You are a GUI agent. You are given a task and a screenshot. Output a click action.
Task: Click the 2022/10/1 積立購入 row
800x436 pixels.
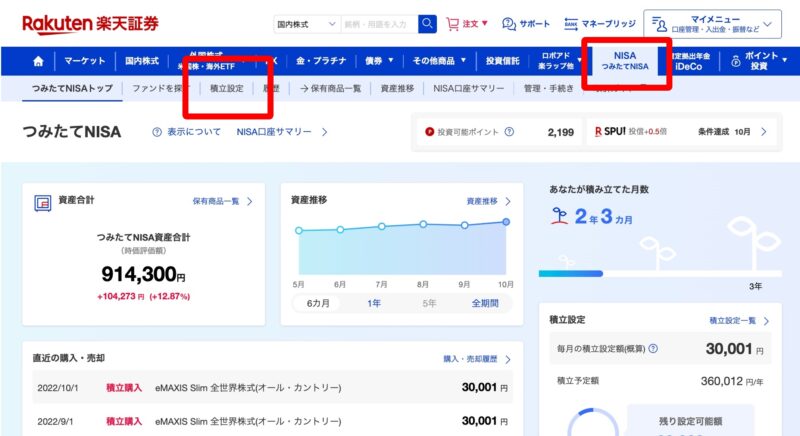(x=272, y=388)
